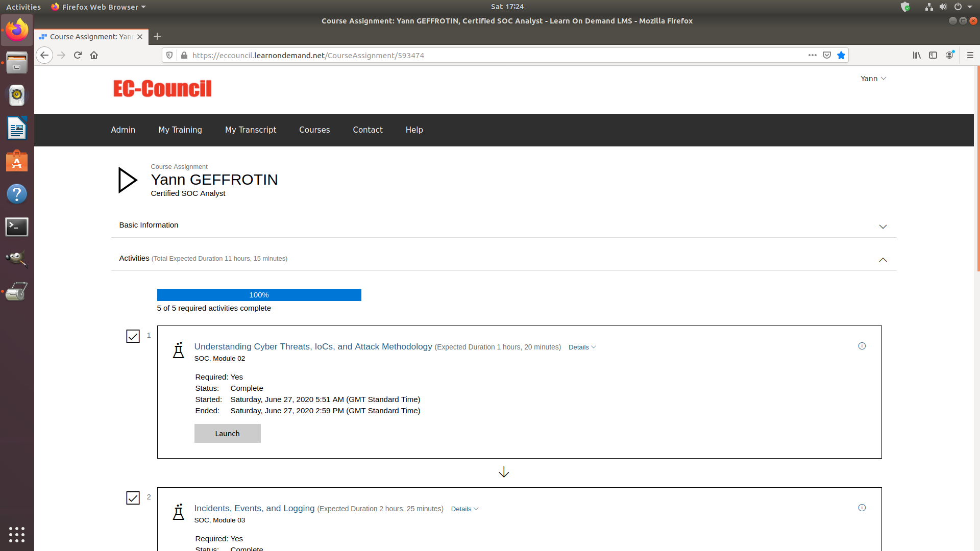
Task: Toggle the bookmark star for this page
Action: (x=841, y=55)
